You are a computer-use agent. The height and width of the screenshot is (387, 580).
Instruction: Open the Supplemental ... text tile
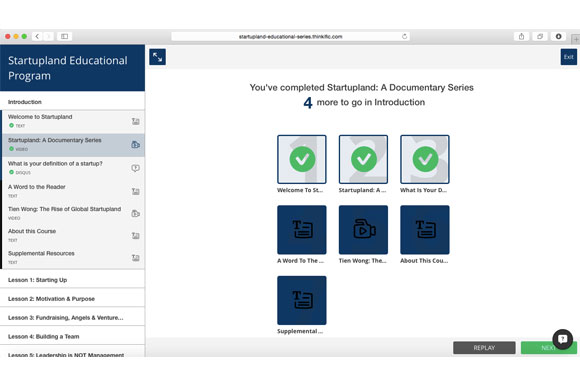(x=302, y=300)
